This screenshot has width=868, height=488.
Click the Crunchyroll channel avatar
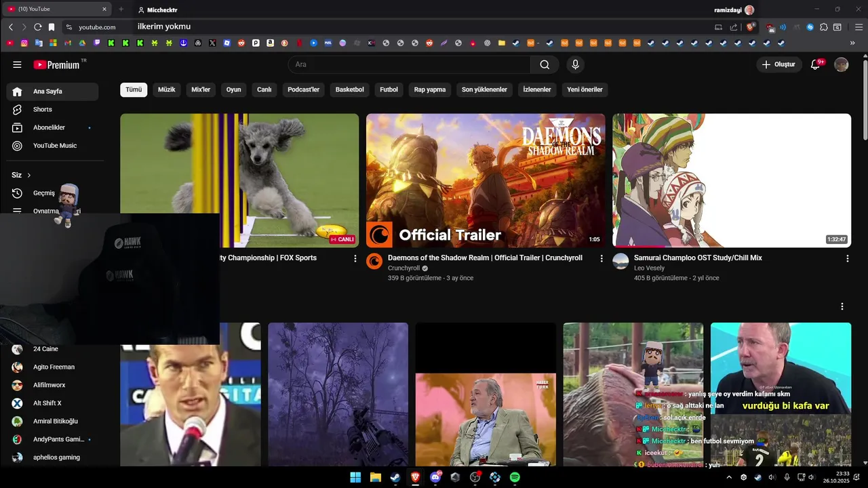374,262
